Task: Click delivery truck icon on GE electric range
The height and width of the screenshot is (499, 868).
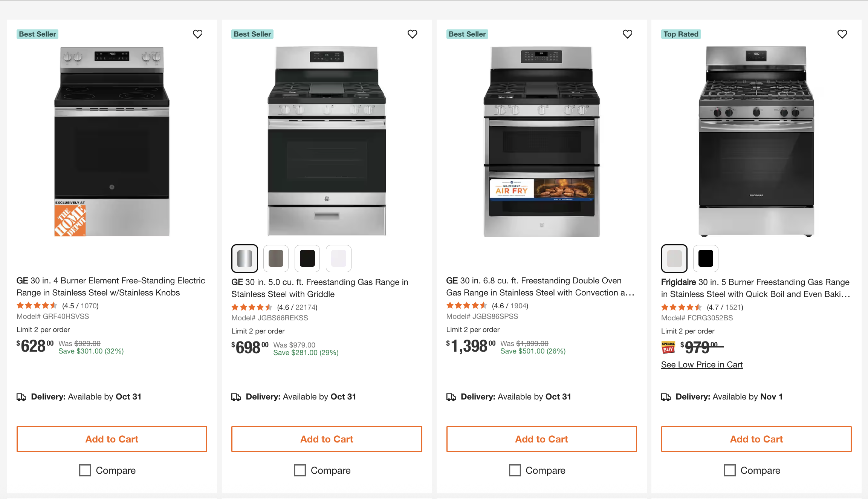Action: point(21,397)
